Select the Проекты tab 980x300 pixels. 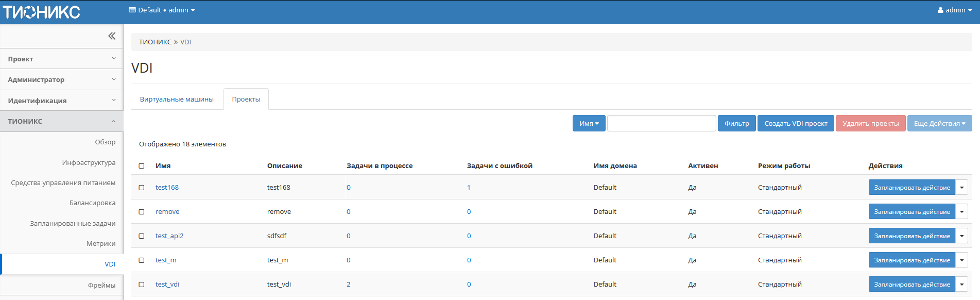[246, 99]
